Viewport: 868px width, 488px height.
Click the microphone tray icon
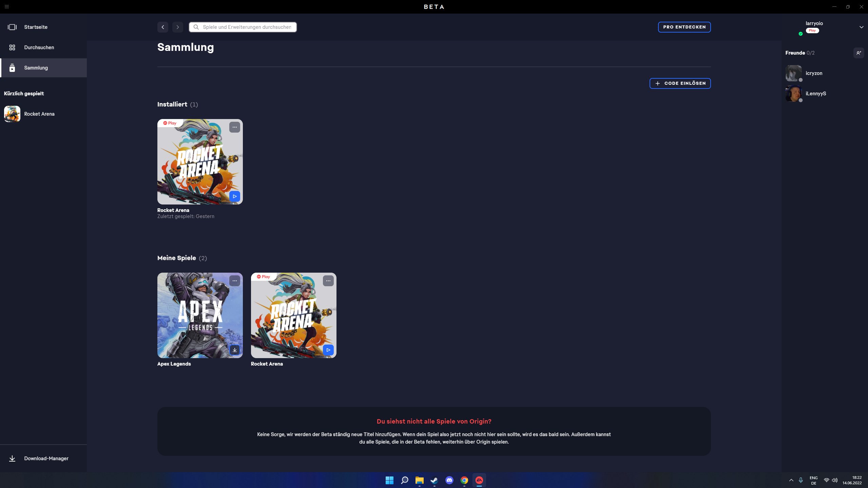point(801,480)
